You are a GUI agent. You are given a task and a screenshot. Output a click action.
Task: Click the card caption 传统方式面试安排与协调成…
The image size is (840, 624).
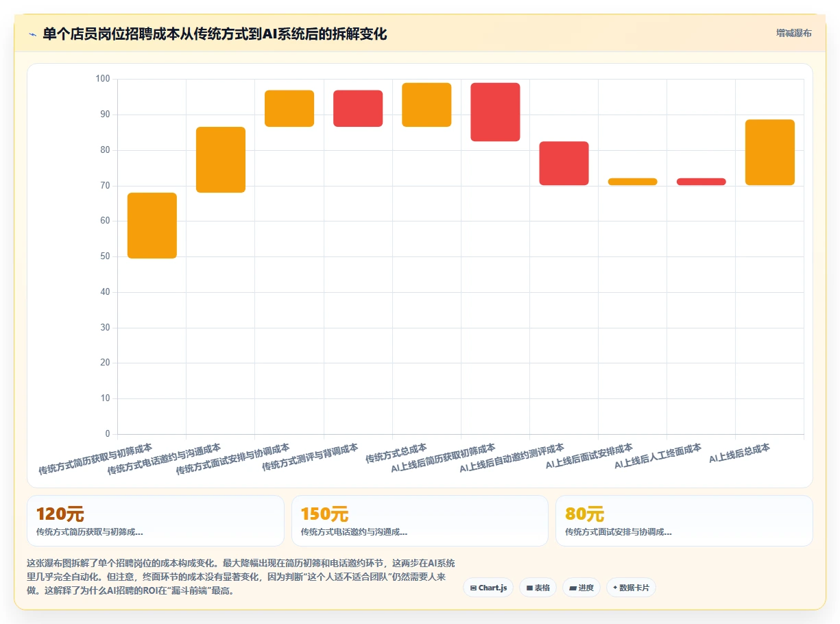click(619, 531)
